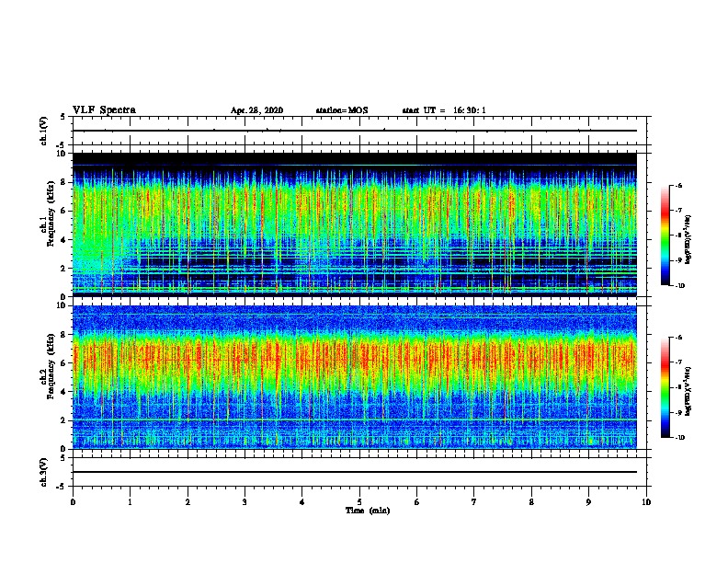Click the '2' kHz tick on ch.2 axis

(64, 420)
